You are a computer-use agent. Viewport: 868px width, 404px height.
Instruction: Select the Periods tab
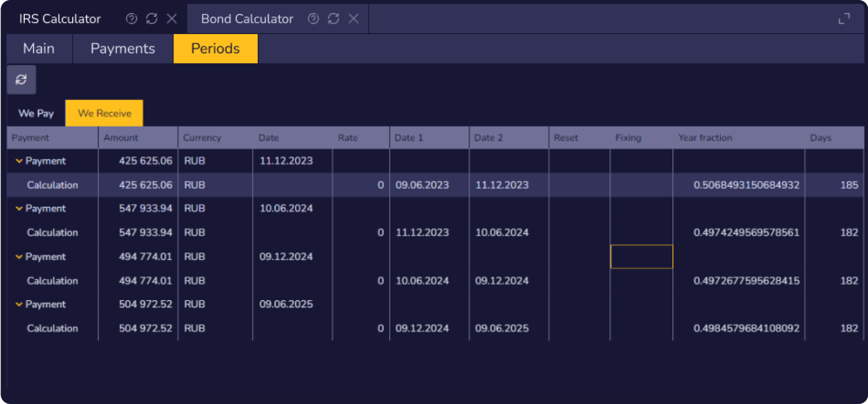215,49
